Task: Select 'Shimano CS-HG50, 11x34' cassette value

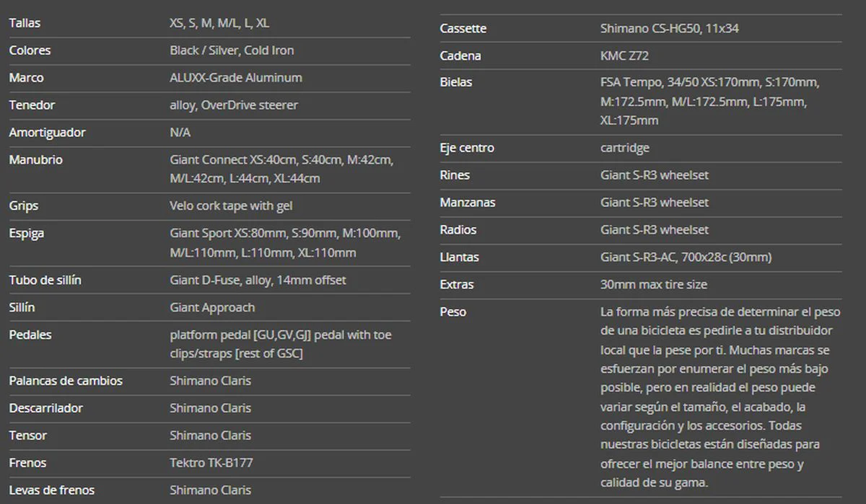Action: [669, 29]
